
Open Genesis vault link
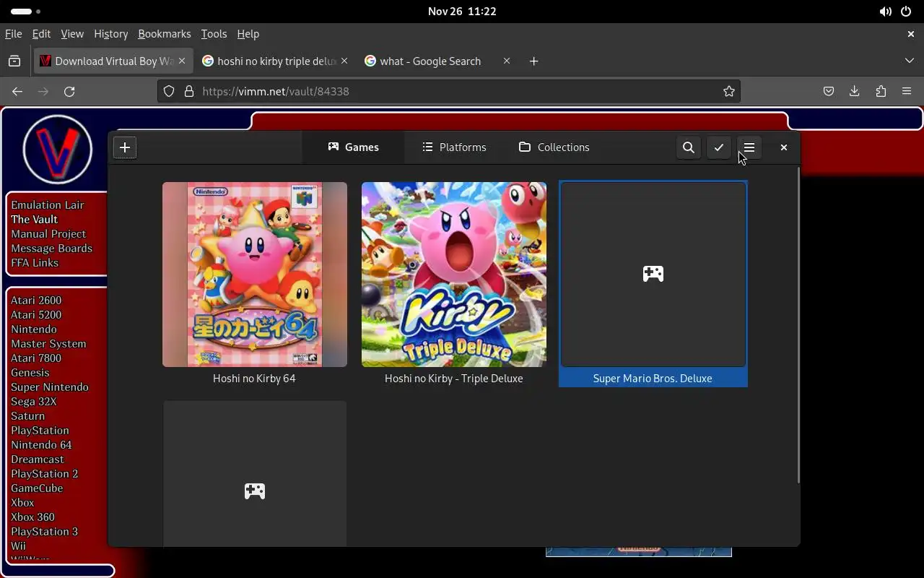(x=30, y=373)
